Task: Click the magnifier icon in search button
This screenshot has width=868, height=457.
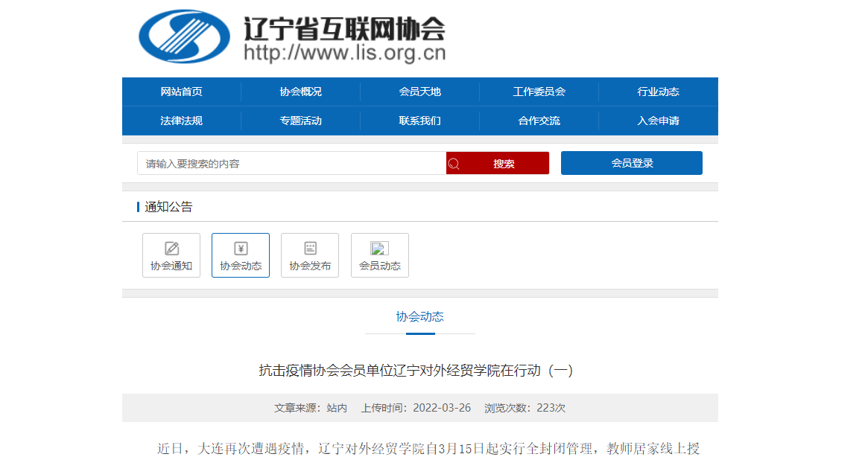Action: (454, 164)
